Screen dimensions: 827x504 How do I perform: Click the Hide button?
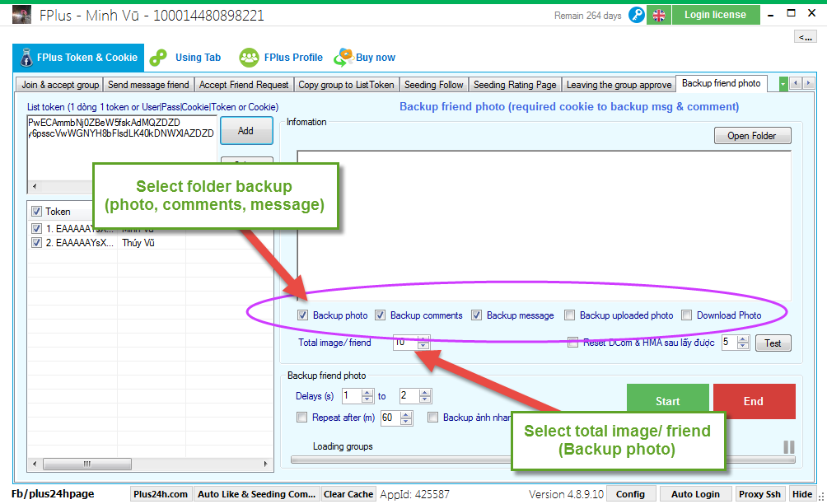[x=802, y=494]
